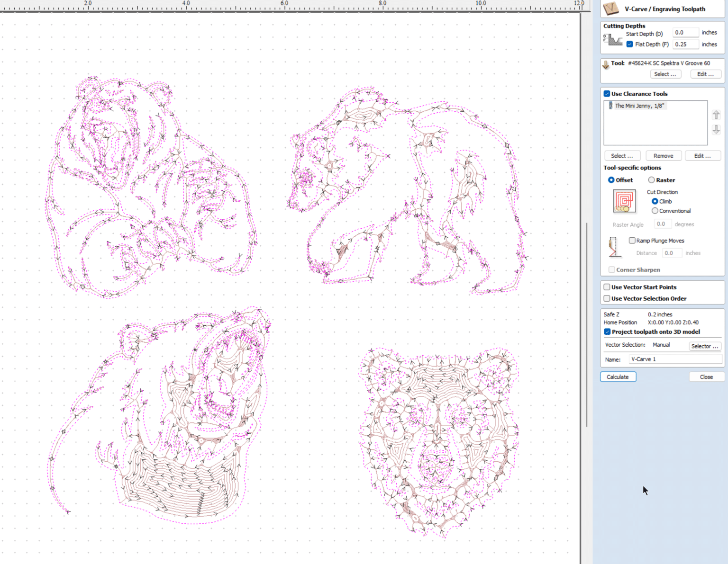Enable Ramp Plunge Moves

pos(632,241)
